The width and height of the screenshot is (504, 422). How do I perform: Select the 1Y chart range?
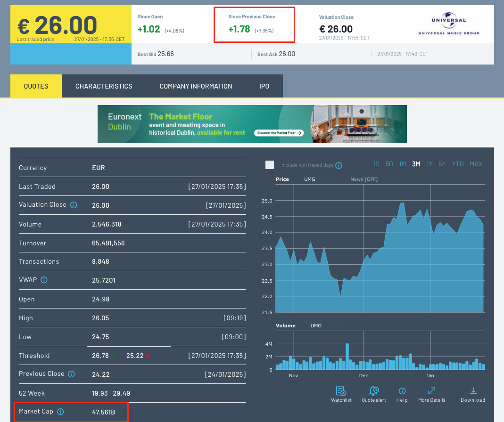(429, 164)
